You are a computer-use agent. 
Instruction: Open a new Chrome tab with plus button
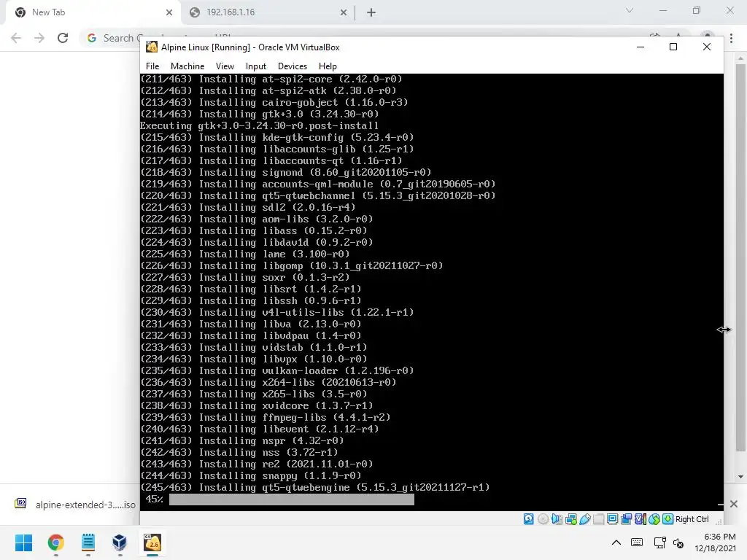371,12
